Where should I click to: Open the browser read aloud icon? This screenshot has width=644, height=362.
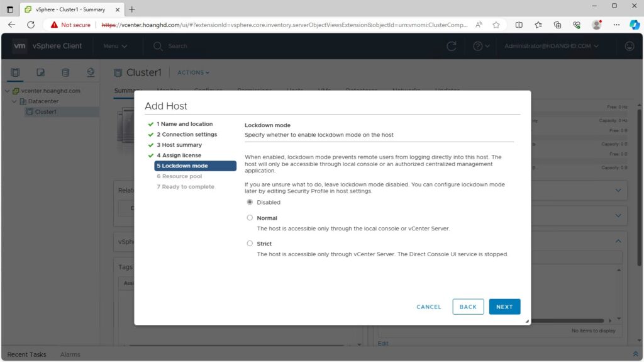pyautogui.click(x=479, y=25)
